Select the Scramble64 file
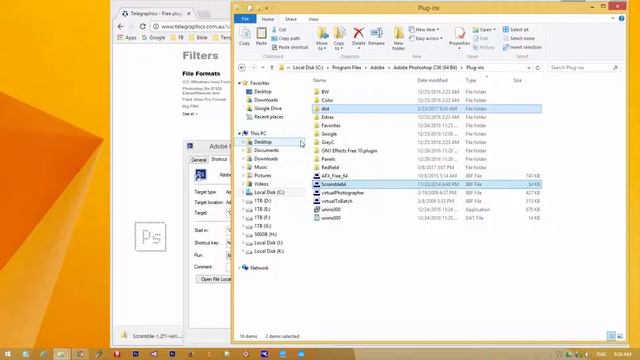Viewport: 640px width, 360px height. pyautogui.click(x=427, y=184)
